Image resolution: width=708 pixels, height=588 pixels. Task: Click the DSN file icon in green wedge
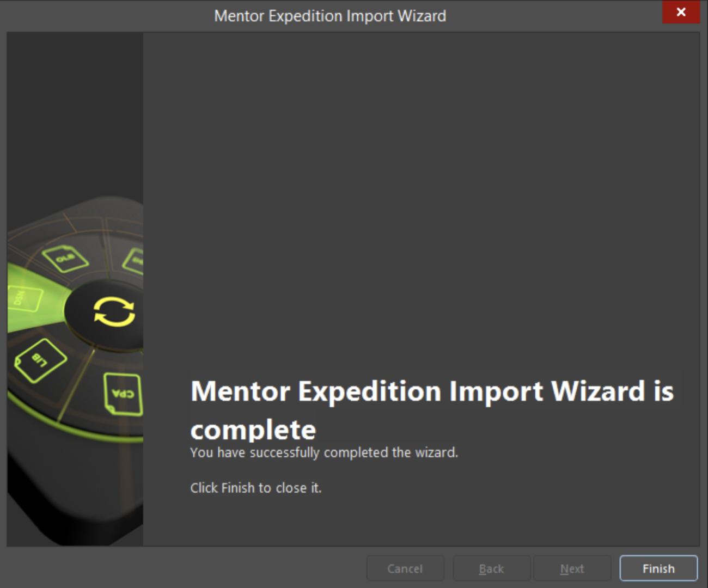point(24,298)
